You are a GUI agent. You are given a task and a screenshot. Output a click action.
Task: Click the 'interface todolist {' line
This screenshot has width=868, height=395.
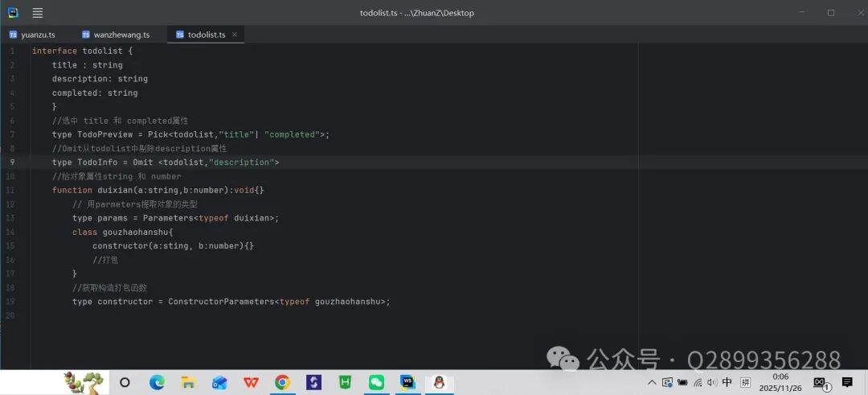click(x=83, y=51)
